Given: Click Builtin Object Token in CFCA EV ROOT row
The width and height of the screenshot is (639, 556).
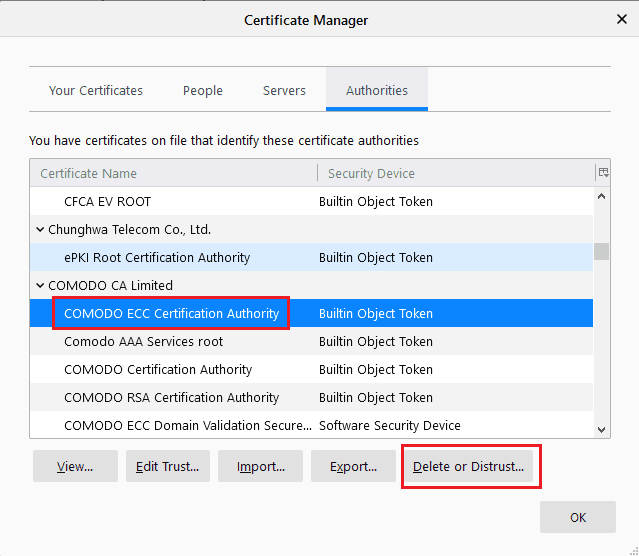Looking at the screenshot, I should click(x=376, y=201).
